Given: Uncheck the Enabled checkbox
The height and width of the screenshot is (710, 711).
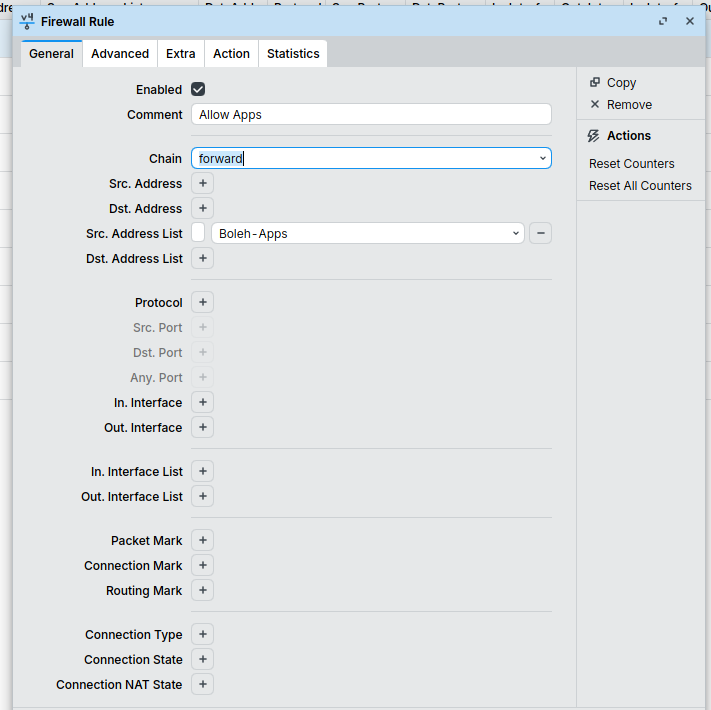Looking at the screenshot, I should (198, 89).
